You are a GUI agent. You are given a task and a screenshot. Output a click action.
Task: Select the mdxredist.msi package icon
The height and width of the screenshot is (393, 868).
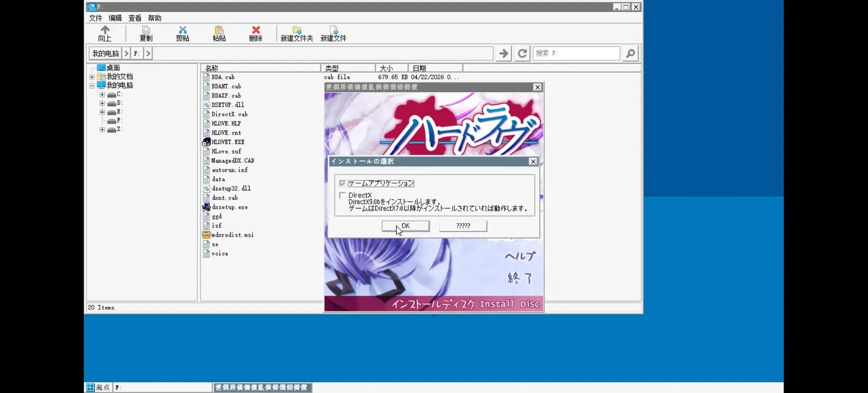pyautogui.click(x=206, y=235)
